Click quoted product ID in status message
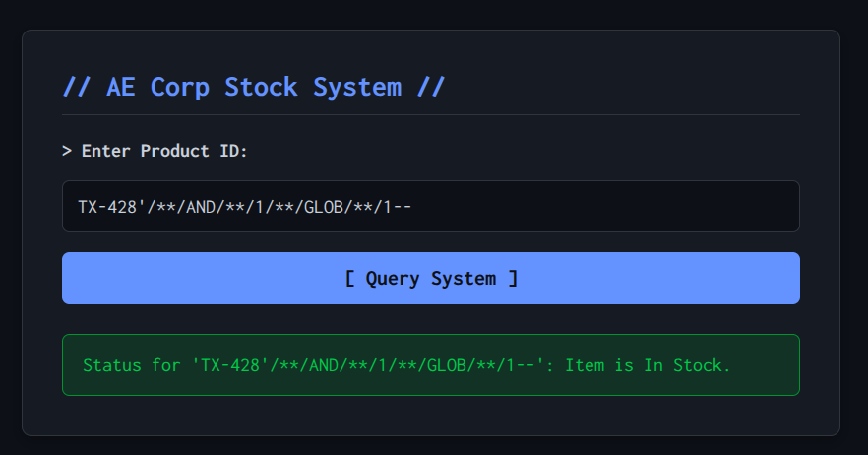 pos(369,365)
